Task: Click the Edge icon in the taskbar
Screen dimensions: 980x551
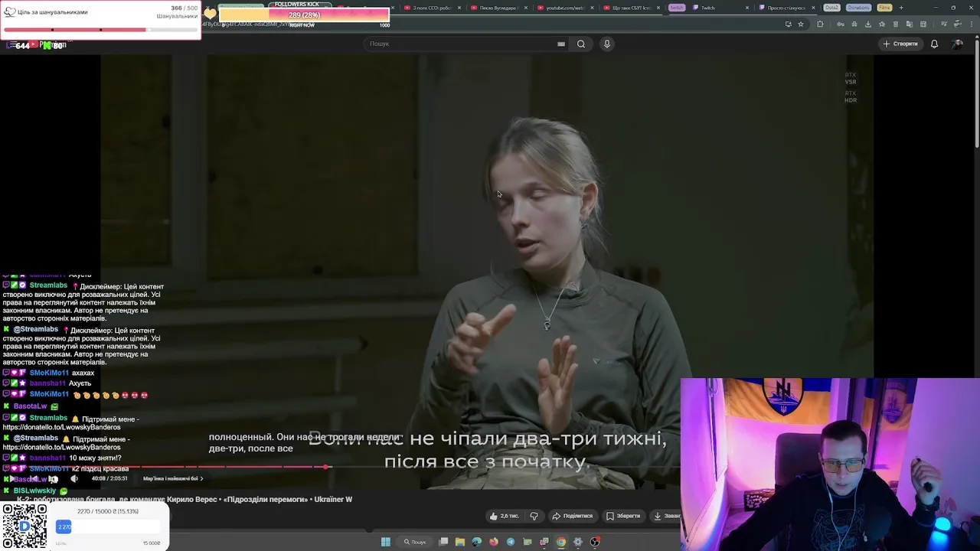Action: 477,542
